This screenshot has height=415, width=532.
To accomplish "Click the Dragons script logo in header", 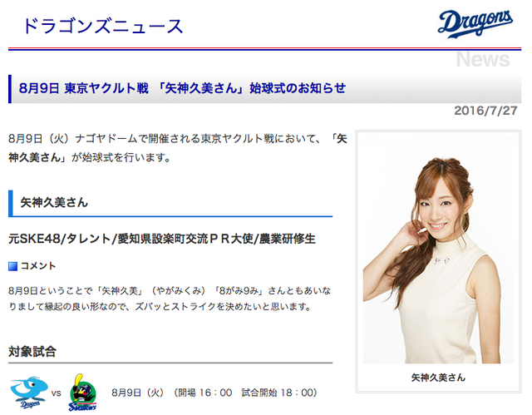I will (475, 24).
